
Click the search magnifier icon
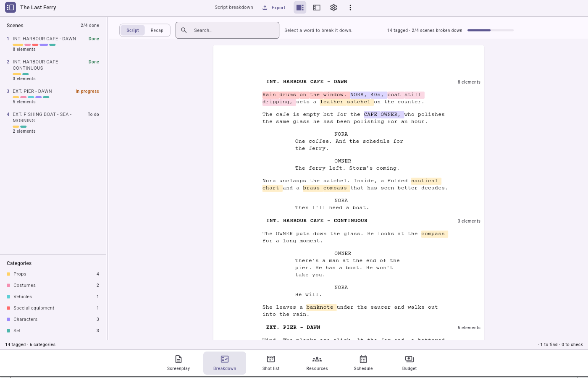(x=184, y=30)
